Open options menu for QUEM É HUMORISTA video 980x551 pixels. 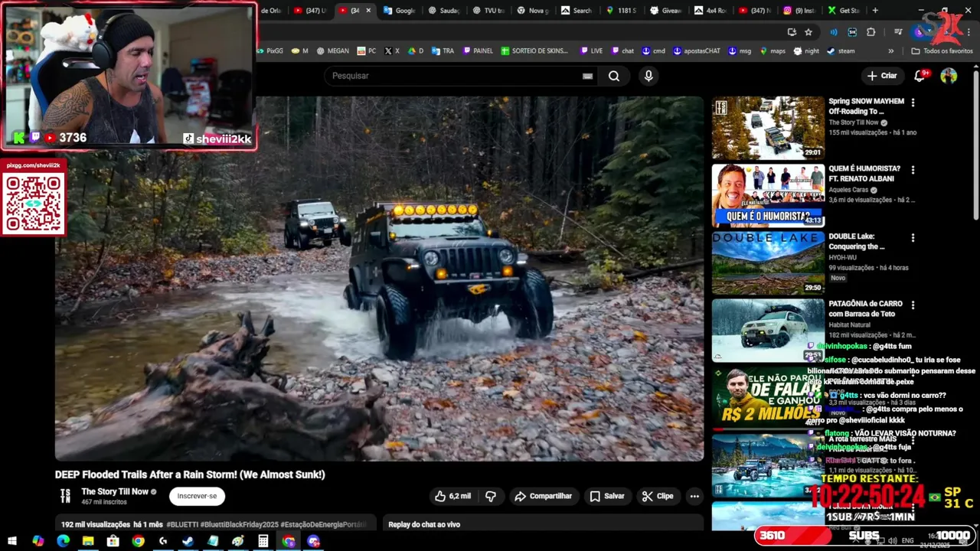click(913, 170)
